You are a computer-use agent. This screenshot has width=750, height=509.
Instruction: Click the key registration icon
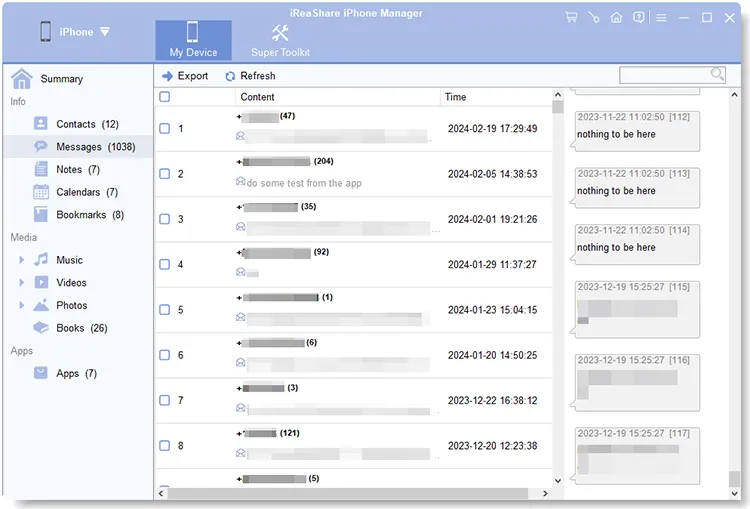tap(594, 18)
